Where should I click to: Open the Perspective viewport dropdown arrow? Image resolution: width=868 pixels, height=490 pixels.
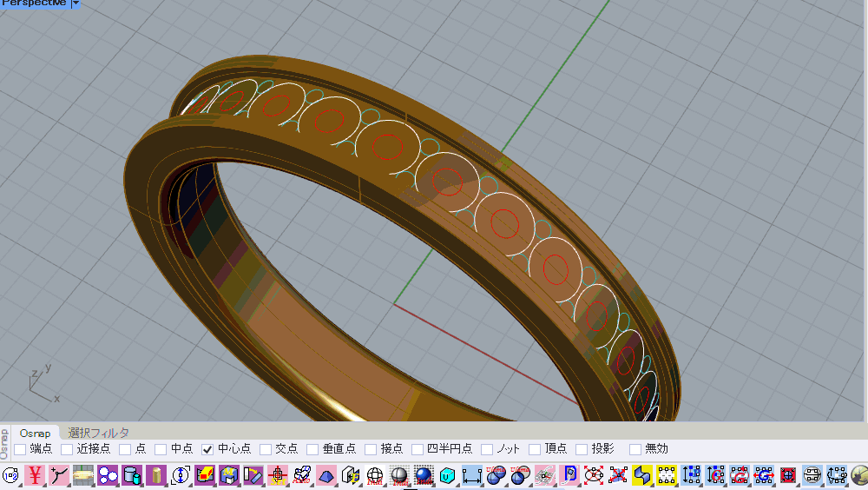[x=76, y=3]
